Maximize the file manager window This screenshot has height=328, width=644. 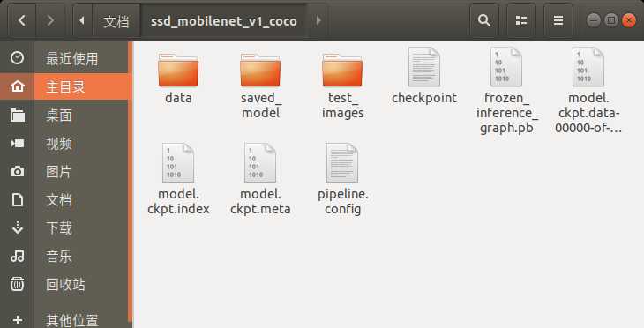click(x=611, y=20)
